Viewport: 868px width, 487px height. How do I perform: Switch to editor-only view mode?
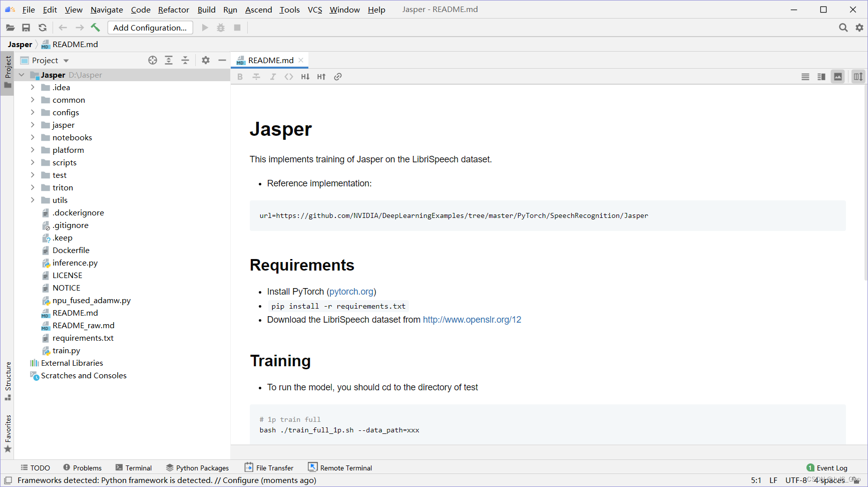click(x=805, y=77)
